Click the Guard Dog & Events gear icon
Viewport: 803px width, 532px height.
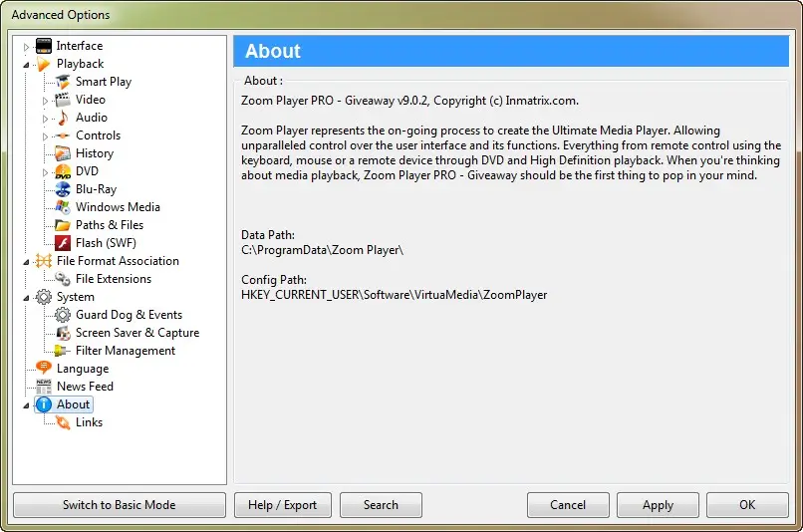pyautogui.click(x=63, y=315)
